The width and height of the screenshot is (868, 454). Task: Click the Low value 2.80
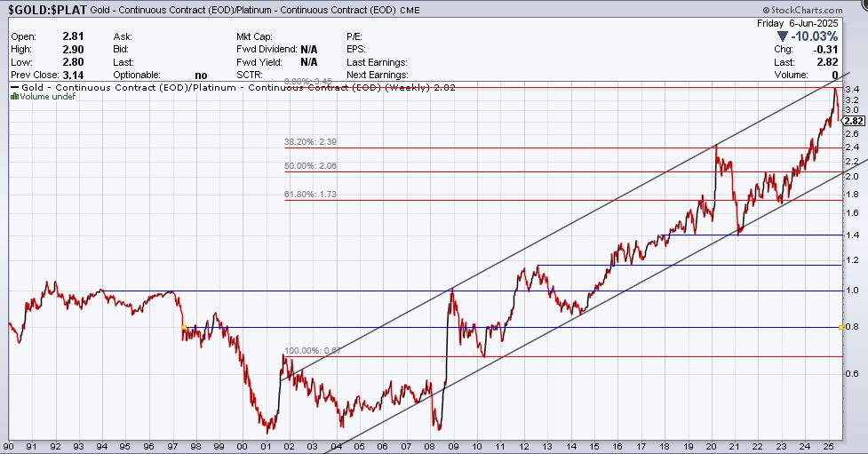click(73, 62)
